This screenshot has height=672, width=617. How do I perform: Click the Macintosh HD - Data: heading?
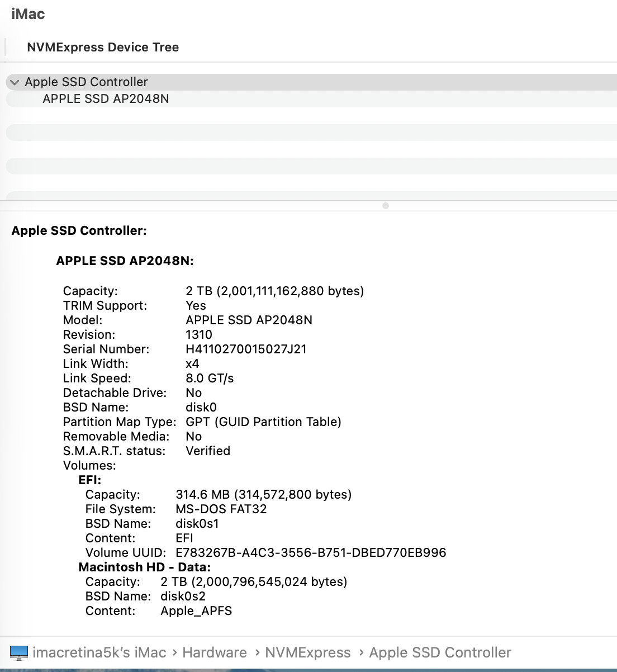145,567
